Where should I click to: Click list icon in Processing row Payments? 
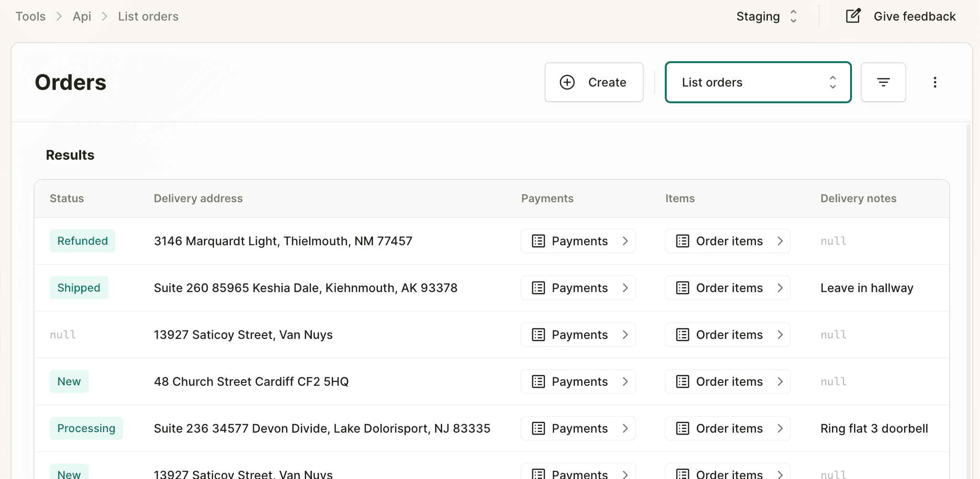tap(538, 428)
